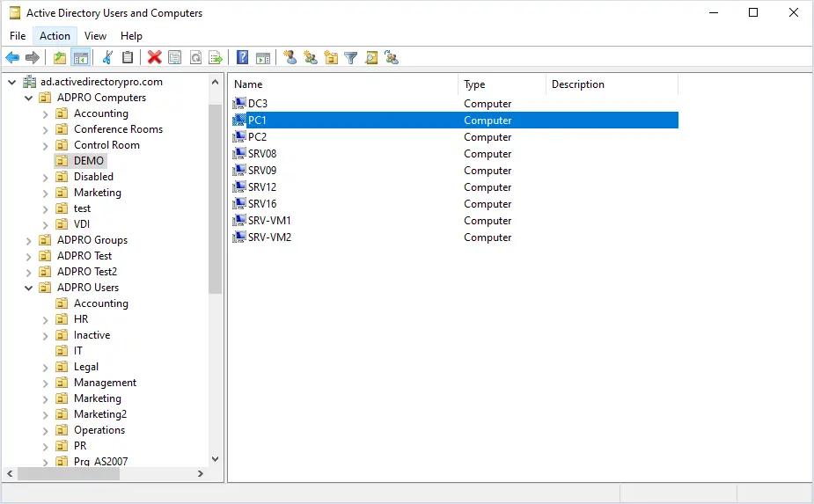
Task: Open the Action menu
Action: click(55, 36)
